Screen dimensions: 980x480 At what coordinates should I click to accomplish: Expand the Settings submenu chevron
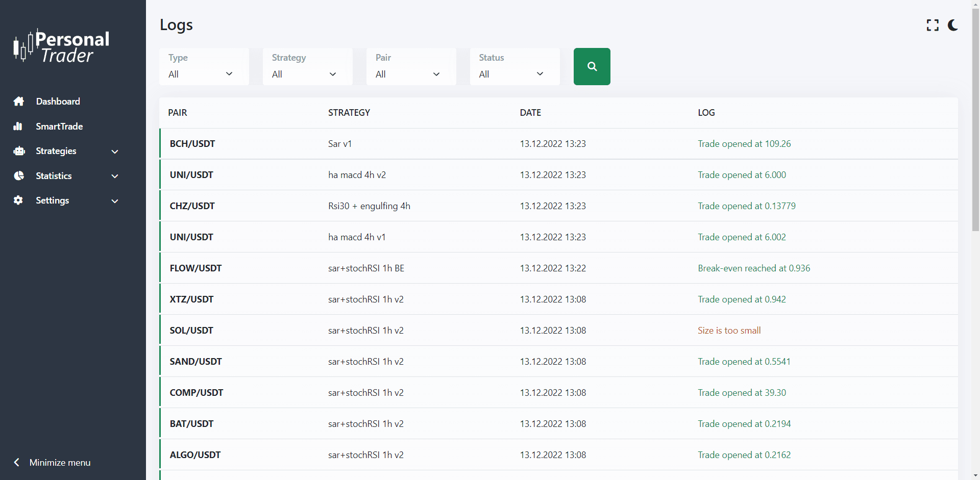pyautogui.click(x=115, y=201)
